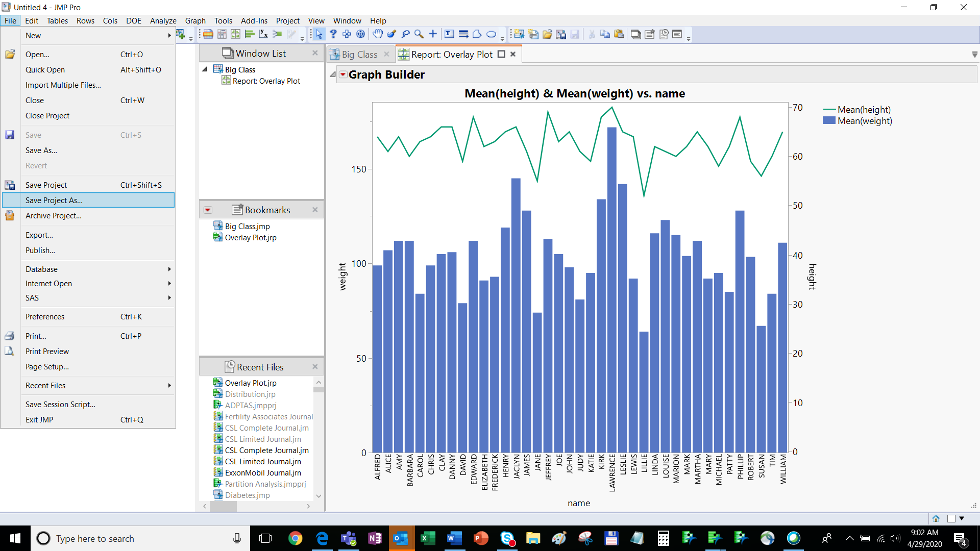Select the Lasso tool
980x551 pixels.
(x=406, y=34)
